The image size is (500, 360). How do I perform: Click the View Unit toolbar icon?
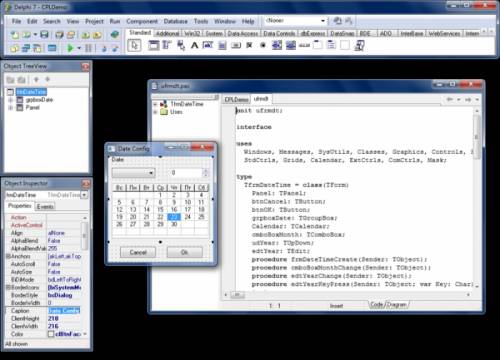tap(14, 48)
